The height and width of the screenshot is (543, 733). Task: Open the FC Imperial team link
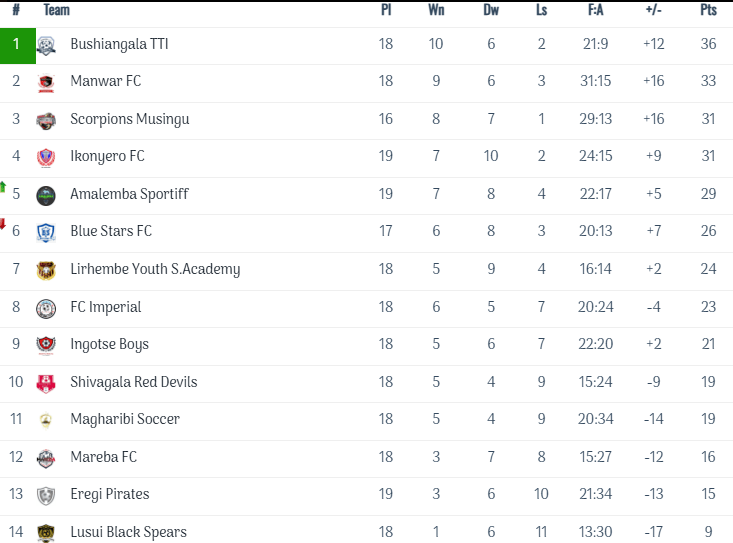point(105,307)
